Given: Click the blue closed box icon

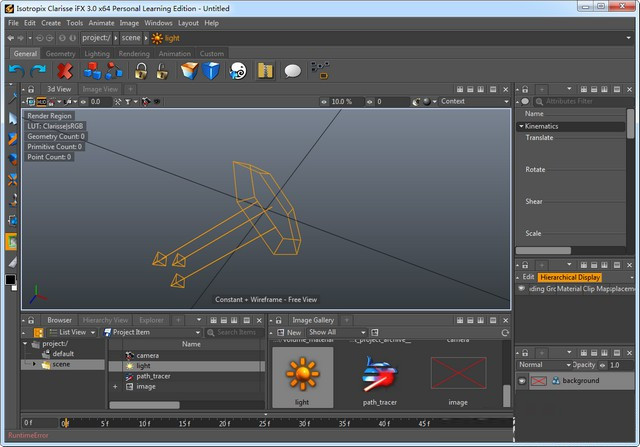Looking at the screenshot, I should point(211,71).
